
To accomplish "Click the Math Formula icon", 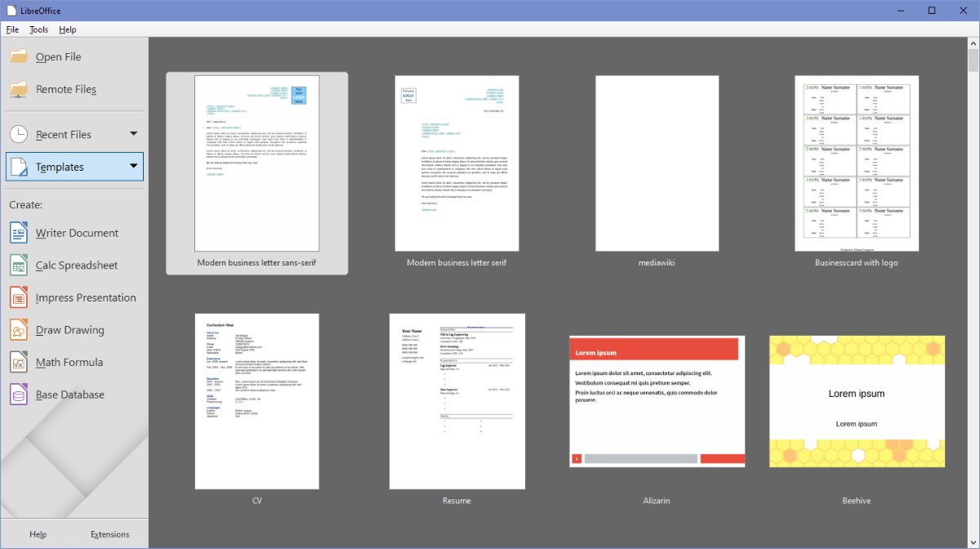I will point(19,362).
